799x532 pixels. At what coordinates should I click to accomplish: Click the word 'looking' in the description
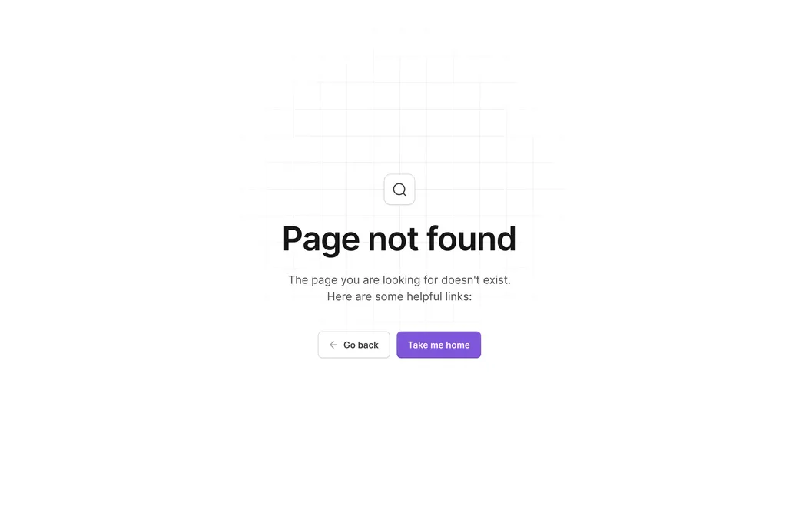(402, 280)
